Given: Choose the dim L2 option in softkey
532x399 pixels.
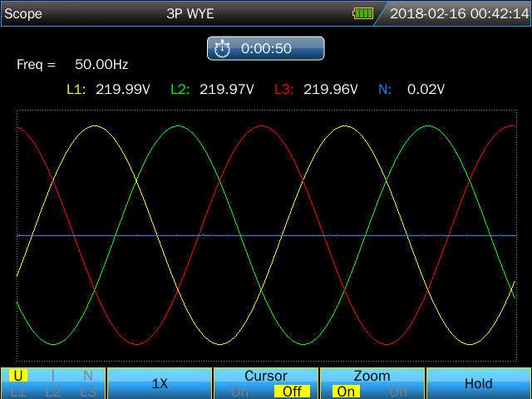Looking at the screenshot, I should pyautogui.click(x=53, y=392).
